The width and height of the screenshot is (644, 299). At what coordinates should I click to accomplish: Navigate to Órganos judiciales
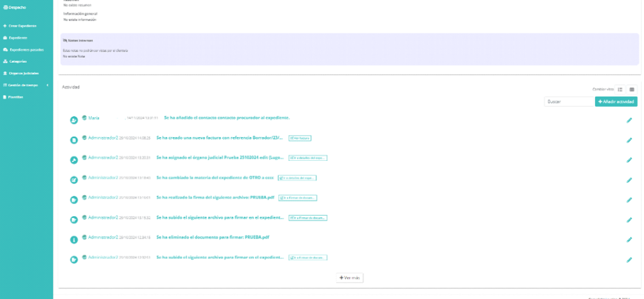(24, 73)
